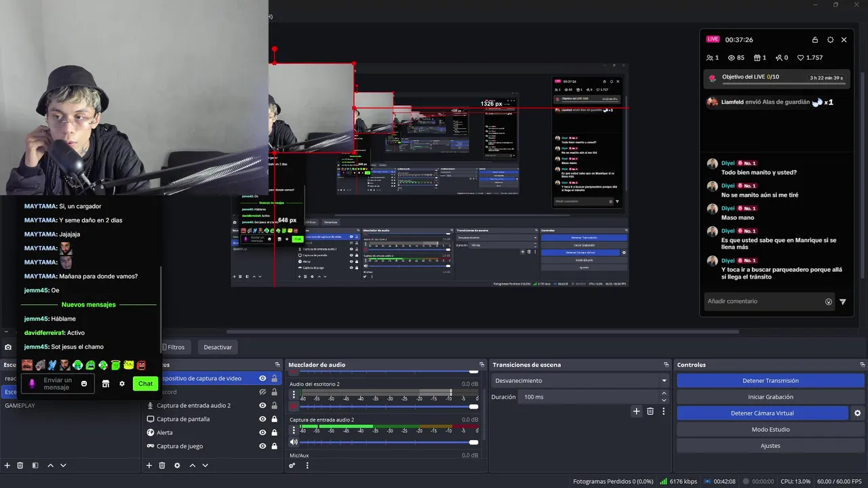Image resolution: width=868 pixels, height=488 pixels.
Task: Move scene down with arrow icon
Action: pos(63,466)
